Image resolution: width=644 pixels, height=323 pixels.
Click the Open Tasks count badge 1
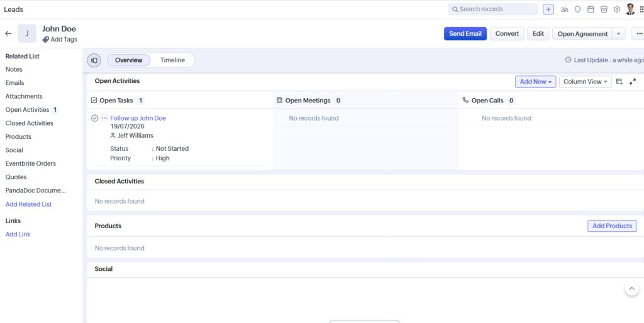click(x=140, y=101)
